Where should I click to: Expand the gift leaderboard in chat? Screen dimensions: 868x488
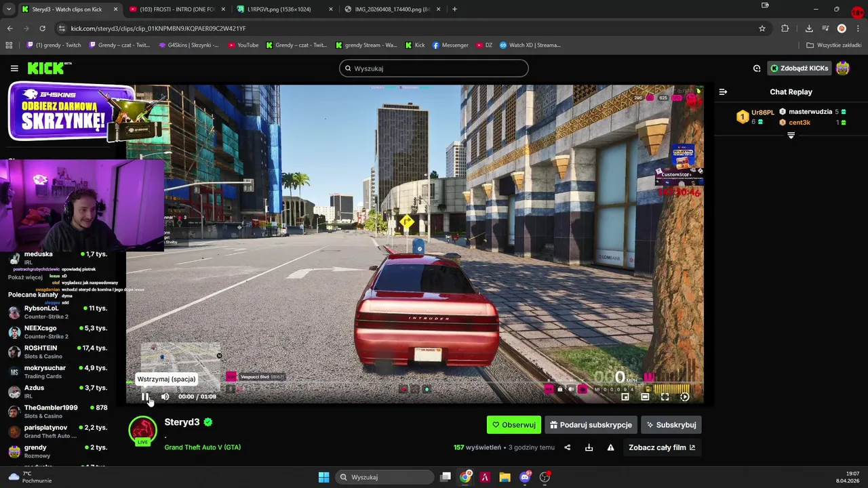[x=791, y=136]
